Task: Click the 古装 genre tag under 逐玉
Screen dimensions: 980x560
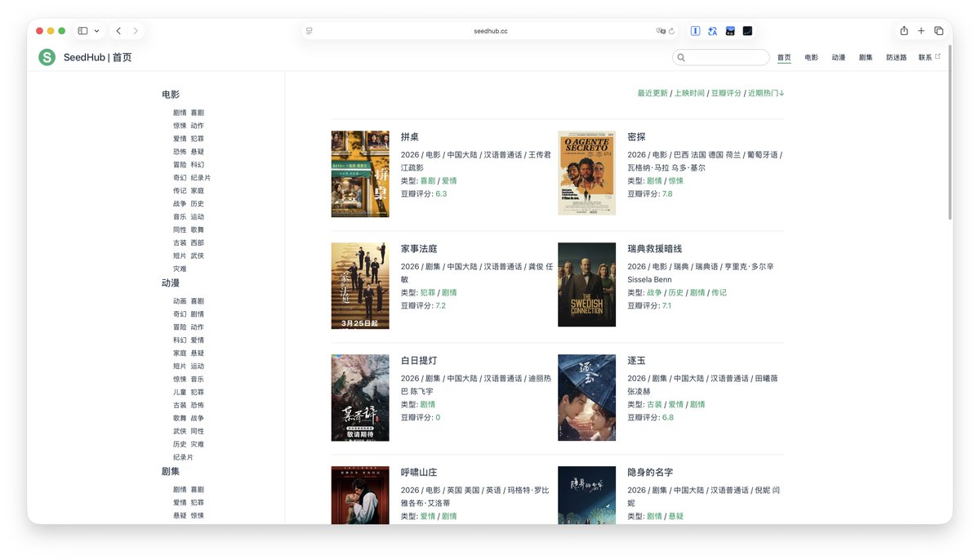Action: coord(654,404)
